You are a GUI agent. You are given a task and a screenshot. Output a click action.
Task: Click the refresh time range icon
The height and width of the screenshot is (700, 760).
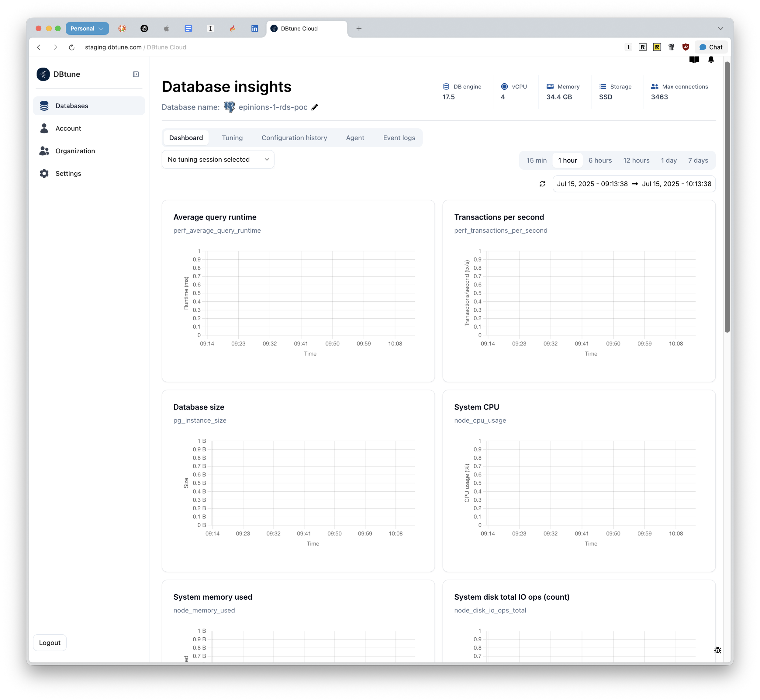pyautogui.click(x=542, y=184)
